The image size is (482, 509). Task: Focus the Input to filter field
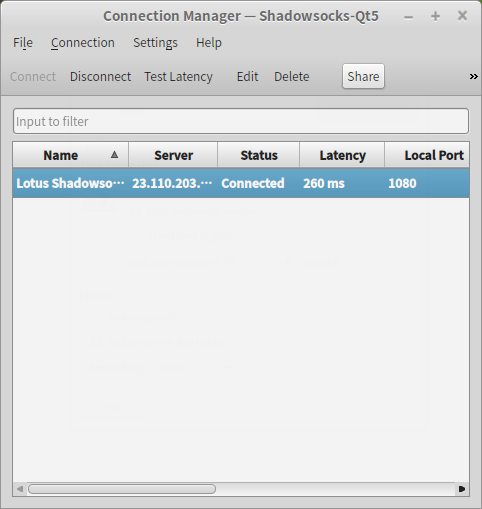click(241, 121)
